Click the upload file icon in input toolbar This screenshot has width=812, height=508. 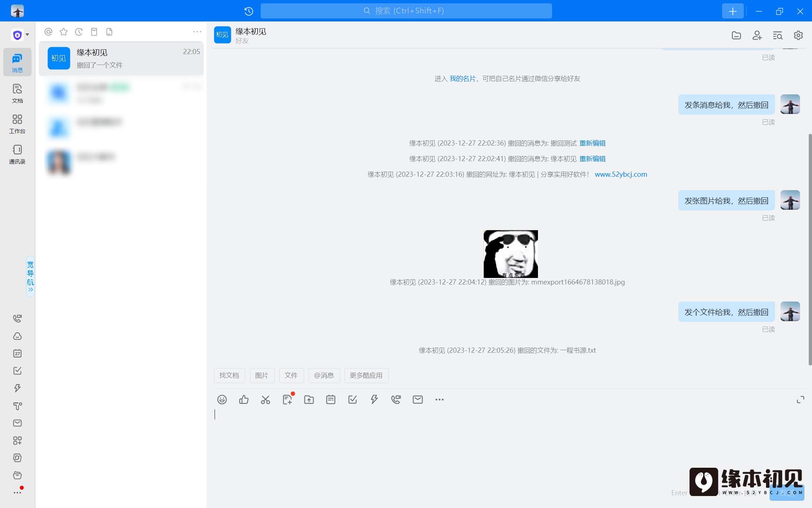(309, 400)
